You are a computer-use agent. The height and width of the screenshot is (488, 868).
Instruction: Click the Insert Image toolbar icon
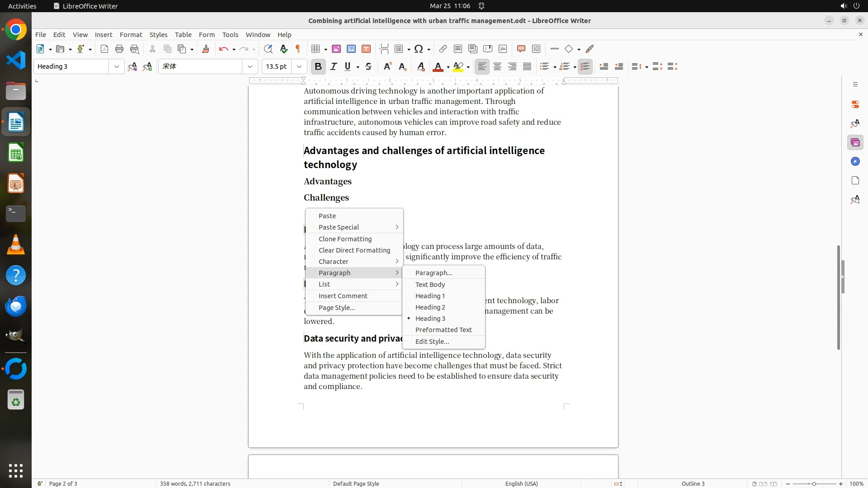(336, 49)
